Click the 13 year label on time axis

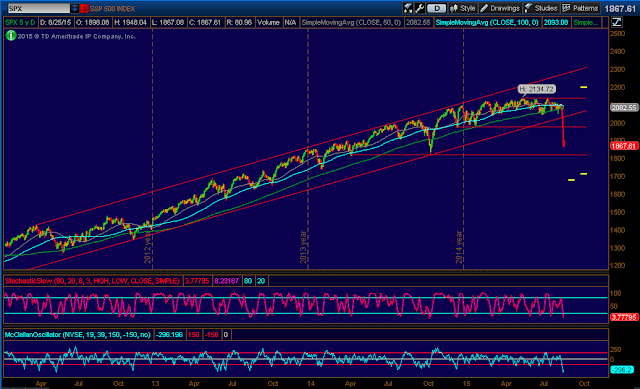[155, 384]
